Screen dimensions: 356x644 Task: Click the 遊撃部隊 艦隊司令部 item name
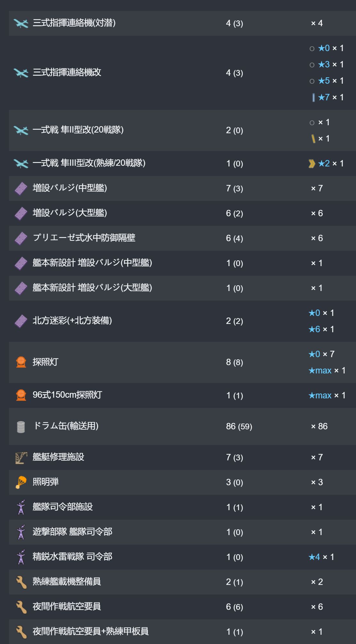(73, 532)
